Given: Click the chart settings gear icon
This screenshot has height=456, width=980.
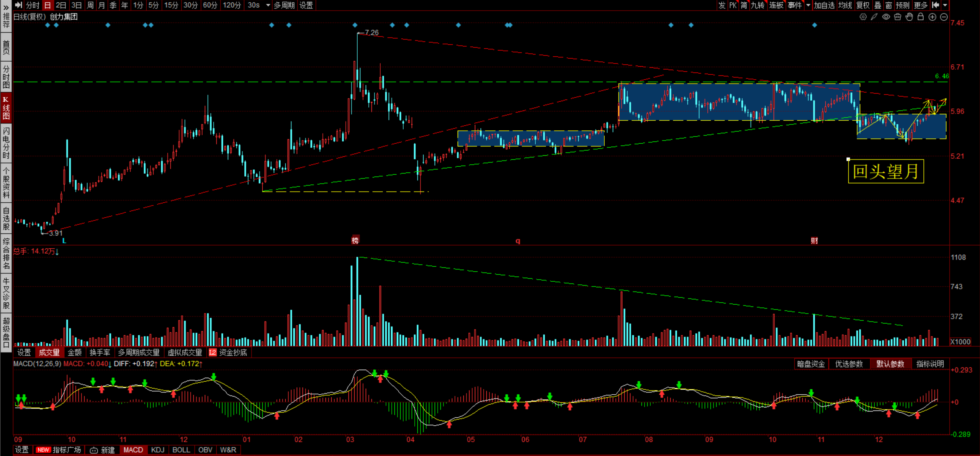Looking at the screenshot, I should (863, 17).
